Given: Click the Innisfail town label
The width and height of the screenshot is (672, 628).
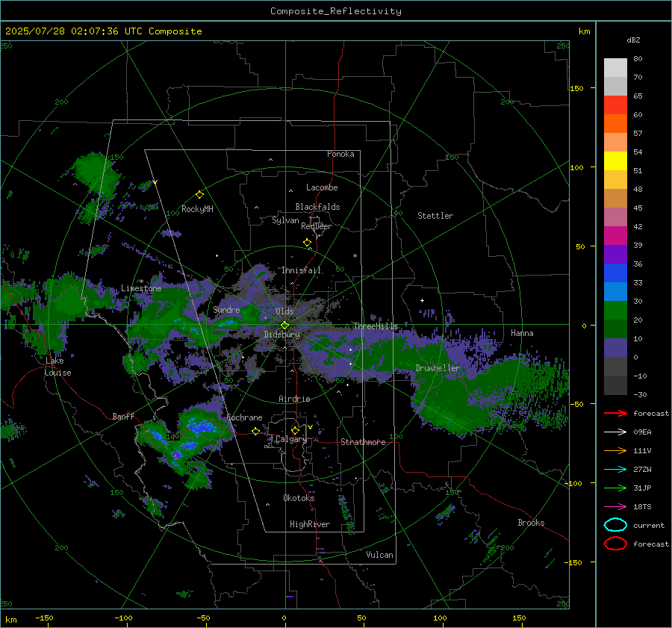Looking at the screenshot, I should [301, 270].
